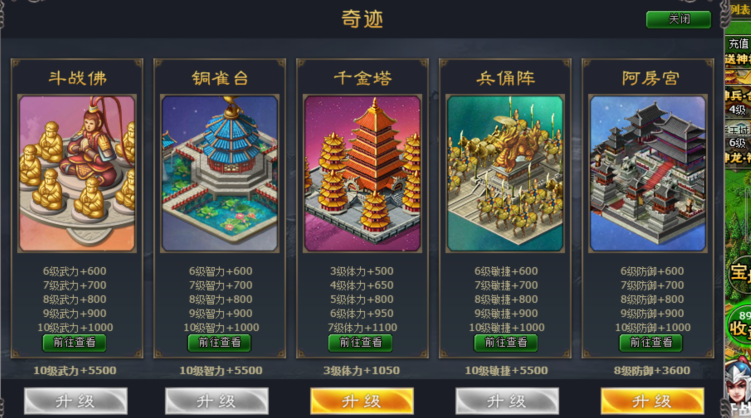Click 前往查看 under 兵俑阵
Viewport: 751px width, 418px height.
coord(506,343)
